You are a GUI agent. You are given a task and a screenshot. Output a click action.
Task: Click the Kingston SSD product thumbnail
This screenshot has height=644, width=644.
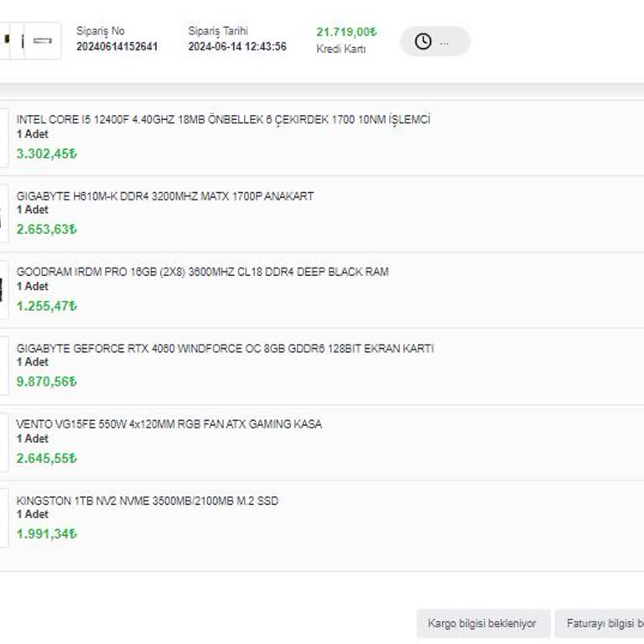pos(3,518)
